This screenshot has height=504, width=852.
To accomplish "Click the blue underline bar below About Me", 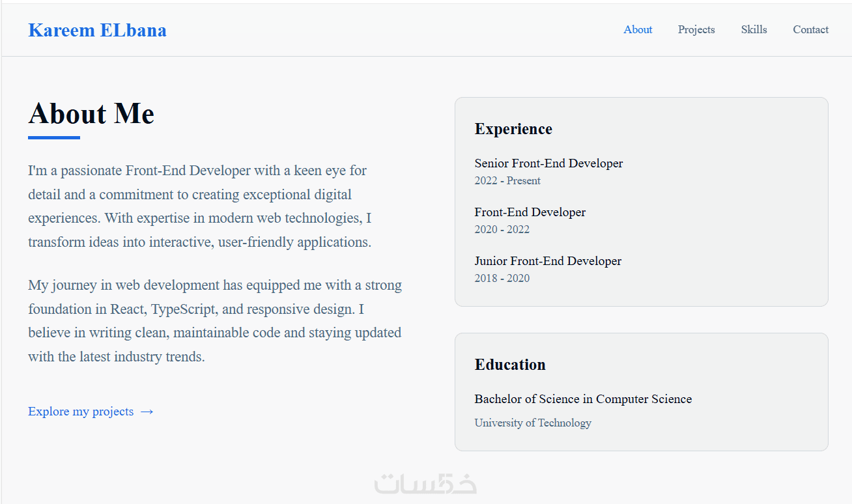I will coord(54,137).
